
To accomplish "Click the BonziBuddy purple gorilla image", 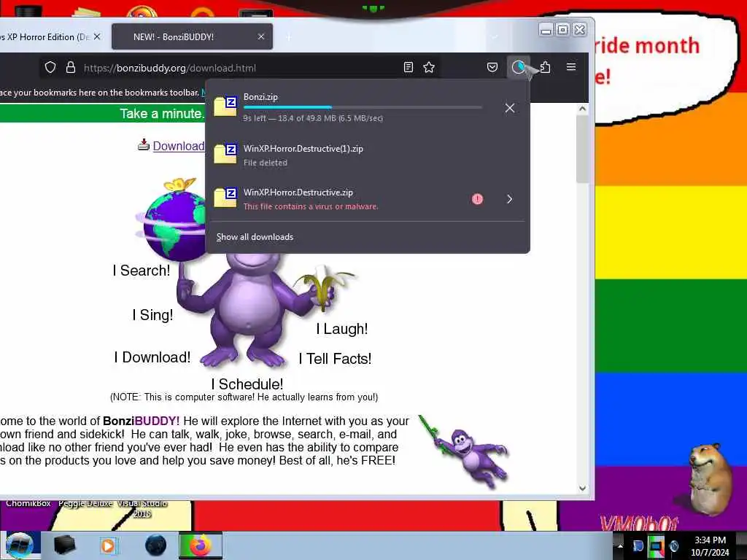I will [248, 309].
